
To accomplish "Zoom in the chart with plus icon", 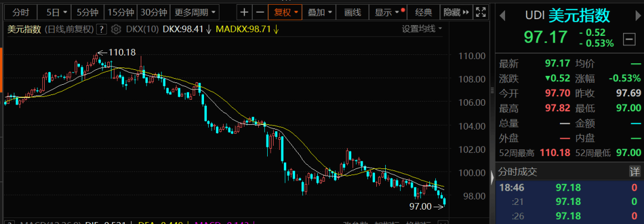I will pos(244,13).
